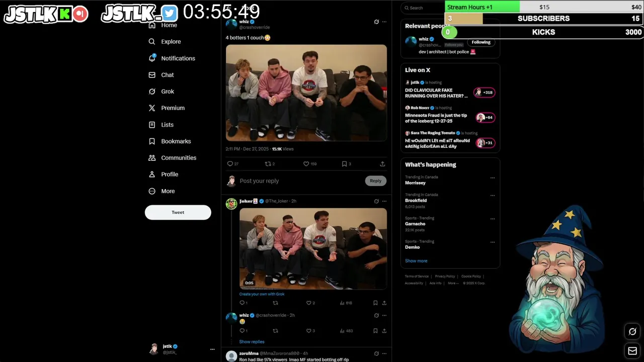Viewport: 644px width, 362px height.
Task: Open Communities in the sidebar
Action: pos(172,158)
